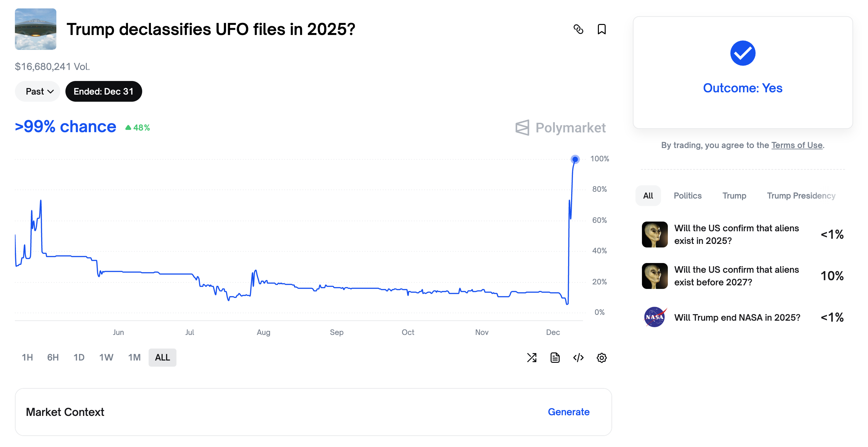Screen dimensions: 868x447
Task: Click Generate in Market Context
Action: coord(568,412)
